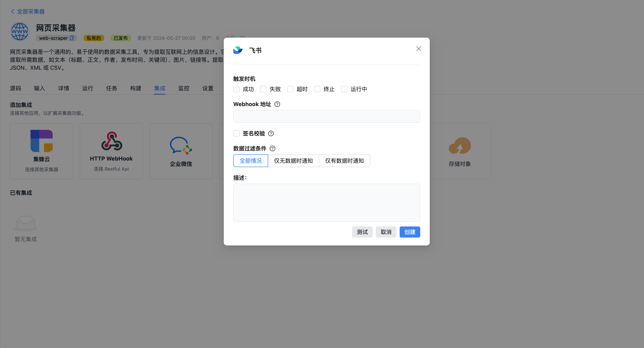The height and width of the screenshot is (348, 644).
Task: Check the 超时 trigger checkbox
Action: (x=290, y=89)
